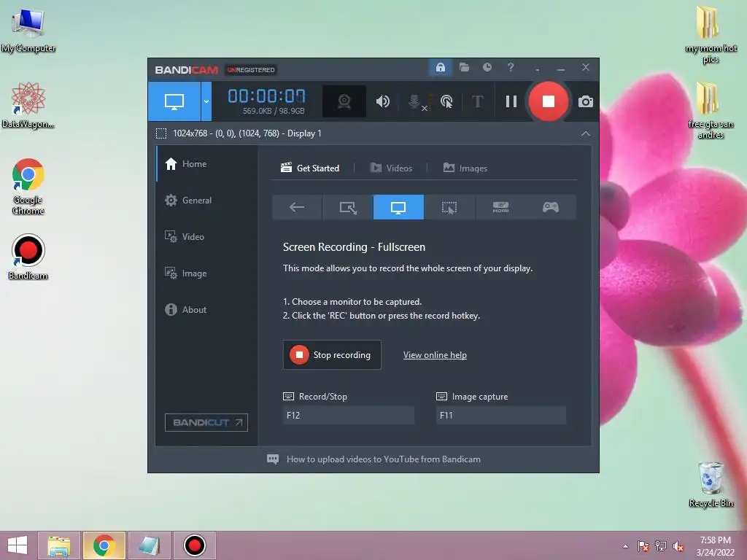Image resolution: width=747 pixels, height=560 pixels.
Task: Click the UNREGISTERED badge
Action: [251, 70]
